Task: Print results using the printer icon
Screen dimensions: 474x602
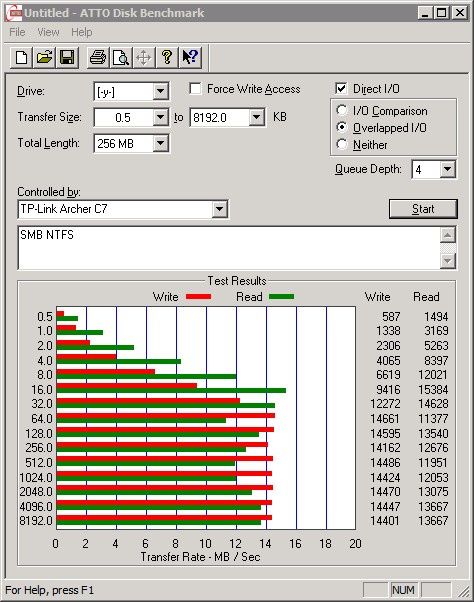Action: point(98,58)
